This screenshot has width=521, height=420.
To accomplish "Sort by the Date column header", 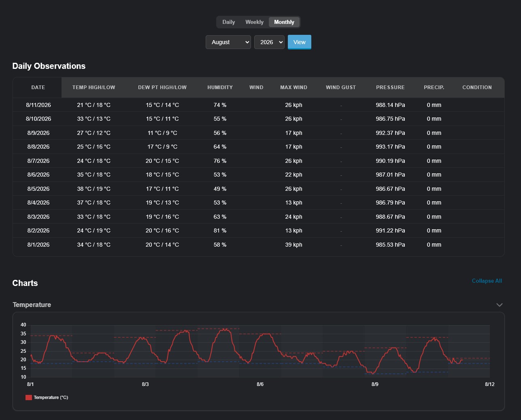I will pos(38,87).
